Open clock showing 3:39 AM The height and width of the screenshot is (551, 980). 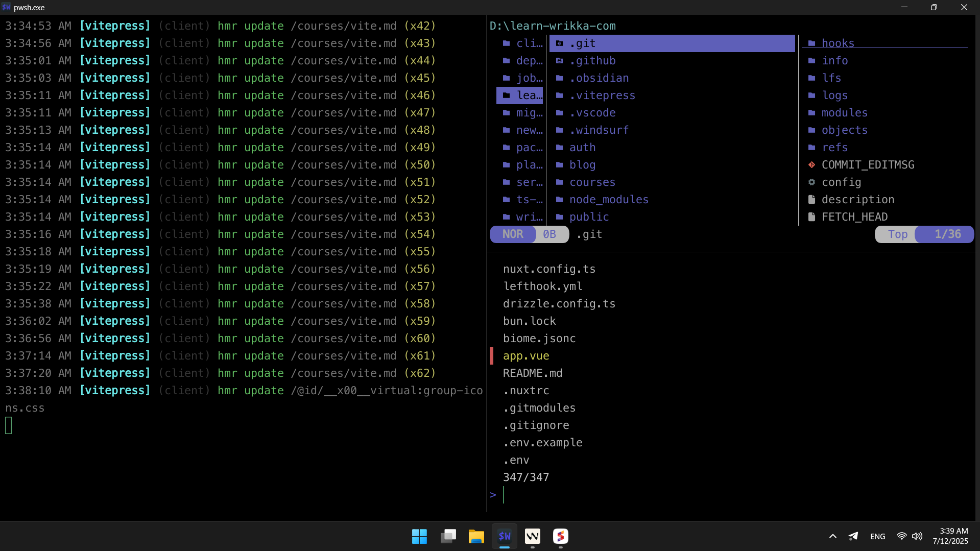(950, 536)
